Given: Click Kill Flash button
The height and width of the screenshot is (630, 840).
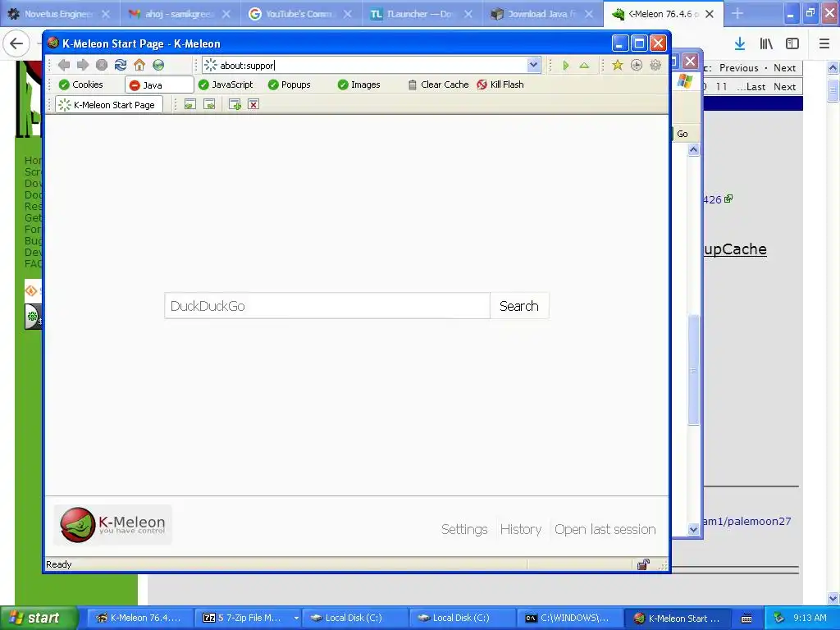Looking at the screenshot, I should (500, 84).
